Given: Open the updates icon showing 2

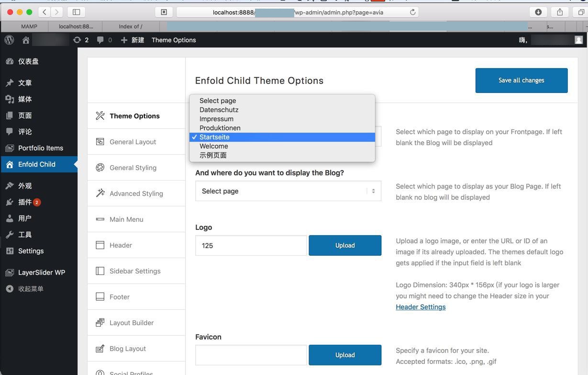Looking at the screenshot, I should click(81, 40).
